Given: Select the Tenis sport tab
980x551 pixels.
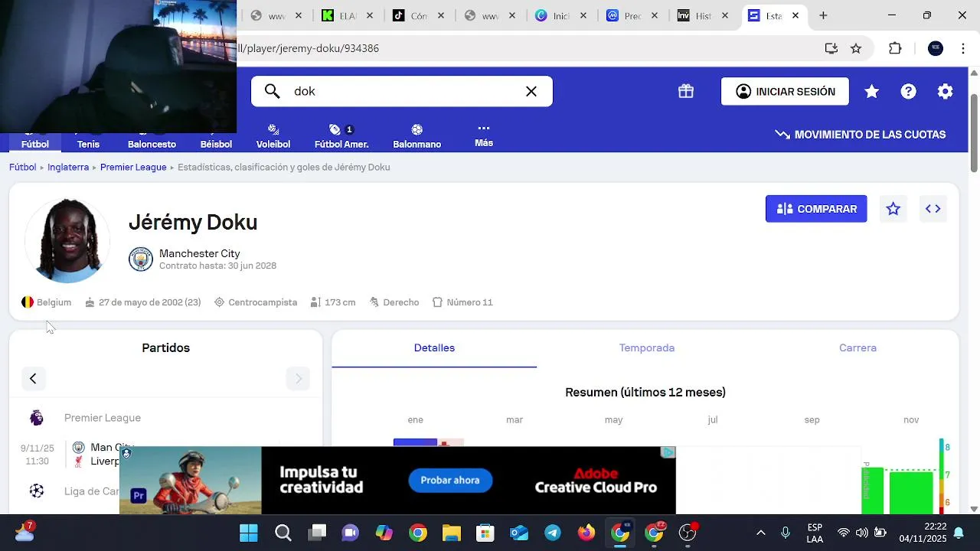Looking at the screenshot, I should pyautogui.click(x=88, y=144).
